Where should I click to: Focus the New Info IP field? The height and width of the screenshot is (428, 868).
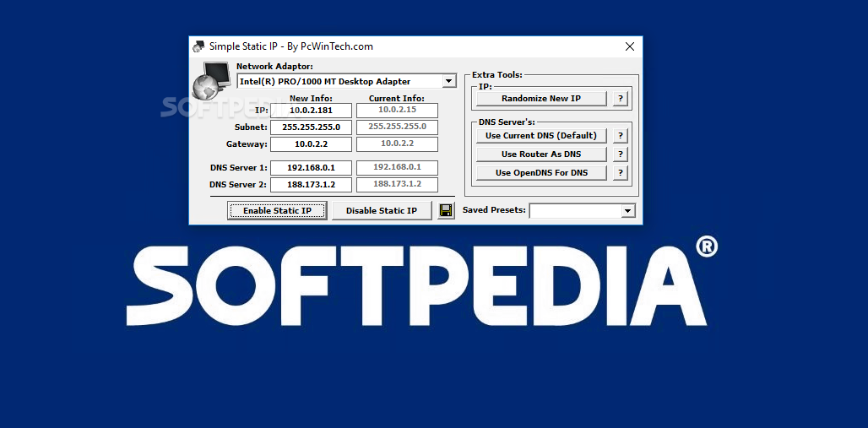coord(311,111)
